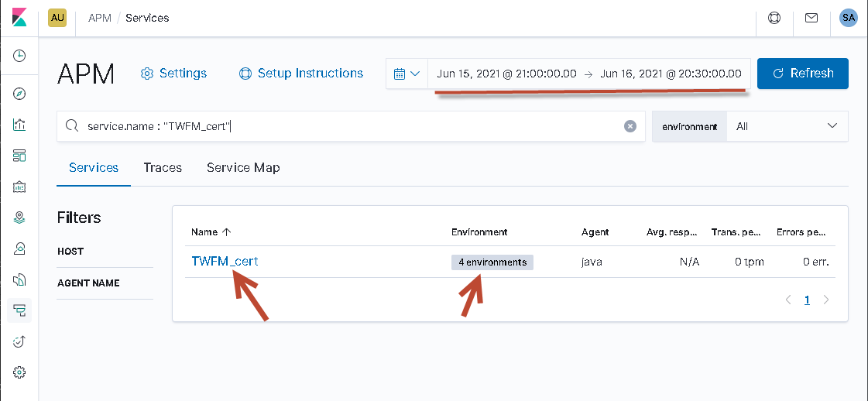Screen dimensions: 868x401
Task: Open Visualize chart icon in sidebar
Action: point(19,125)
